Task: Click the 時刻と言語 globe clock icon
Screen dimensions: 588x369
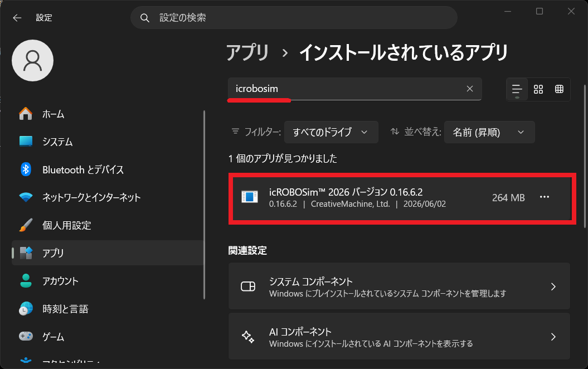Action: tap(26, 309)
